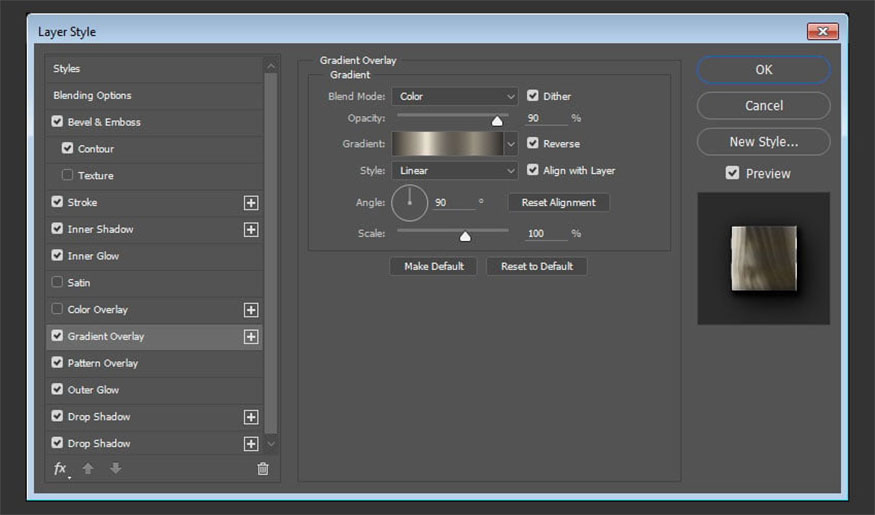
Task: Add another Stroke with plus icon
Action: point(251,203)
